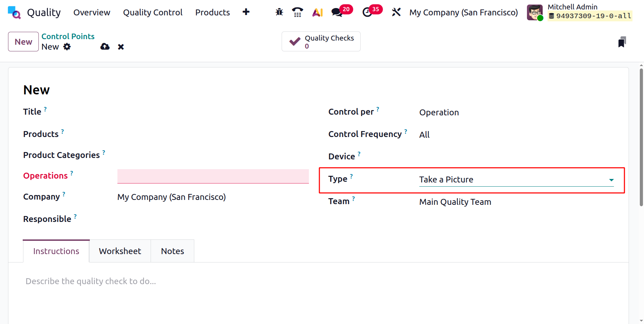Open the activities clock icon
Screen dimensions: 644x324
[x=367, y=13]
